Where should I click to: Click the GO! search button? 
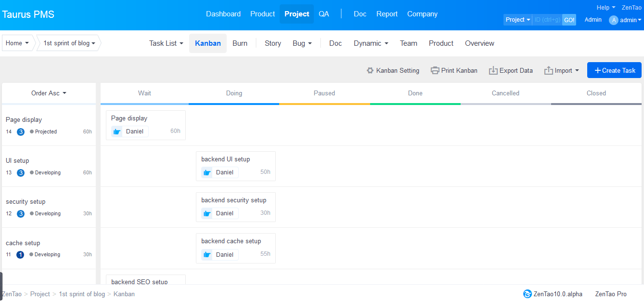(x=569, y=20)
